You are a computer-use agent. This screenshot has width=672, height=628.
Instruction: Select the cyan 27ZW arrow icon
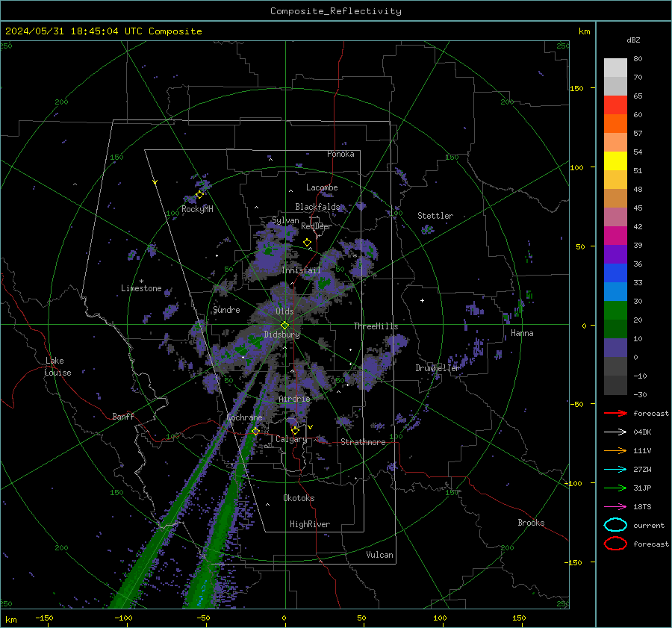pyautogui.click(x=615, y=469)
